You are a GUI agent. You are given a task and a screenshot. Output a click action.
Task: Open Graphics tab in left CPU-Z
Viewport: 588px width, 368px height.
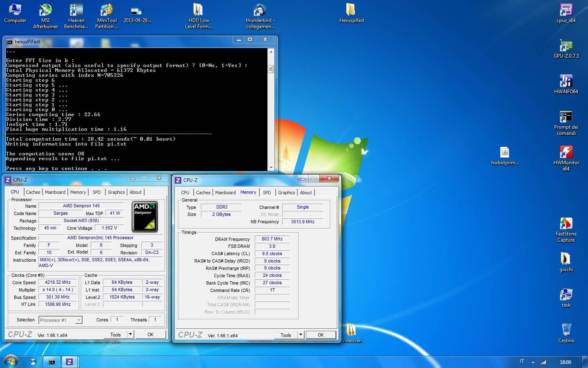coord(116,192)
